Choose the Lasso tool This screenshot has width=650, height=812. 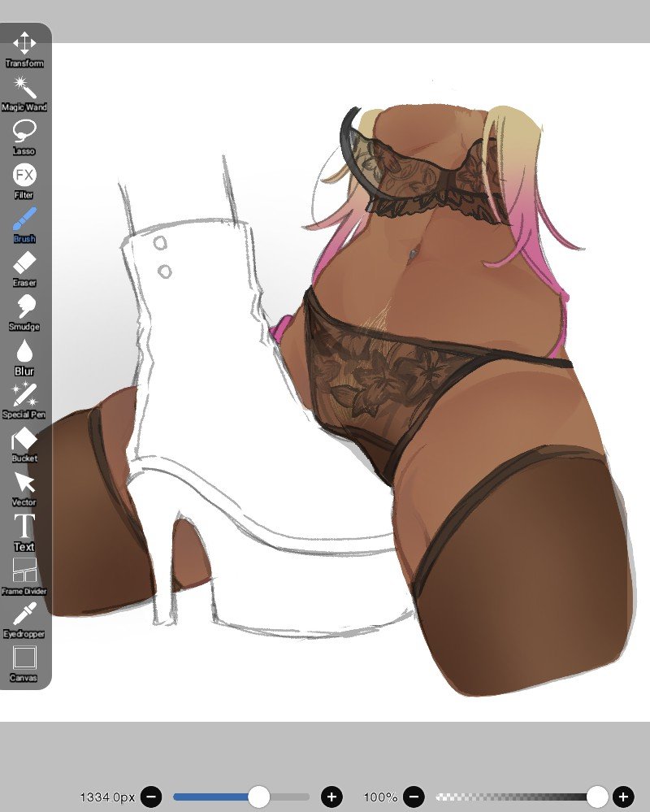tap(24, 137)
